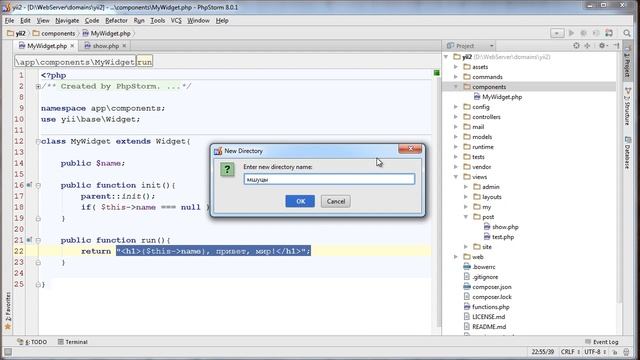Click the Search Everywhere magnifier icon
The height and width of the screenshot is (360, 640).
627,33
